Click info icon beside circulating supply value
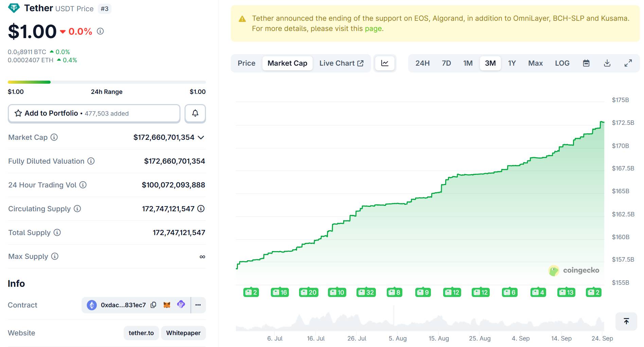 click(x=201, y=209)
